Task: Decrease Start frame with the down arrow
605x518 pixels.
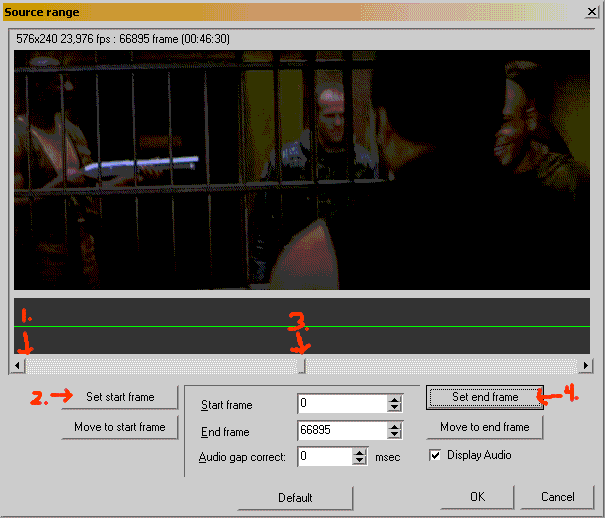Action: pyautogui.click(x=394, y=409)
